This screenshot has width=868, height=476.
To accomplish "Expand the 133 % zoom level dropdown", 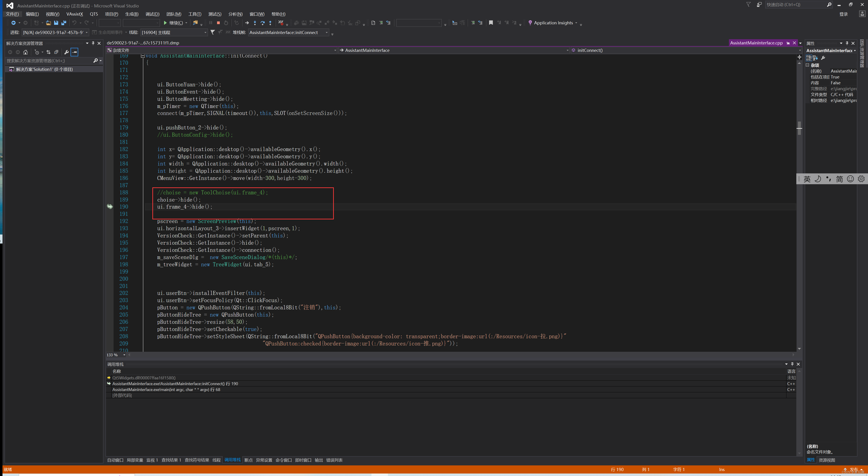I will [x=124, y=355].
